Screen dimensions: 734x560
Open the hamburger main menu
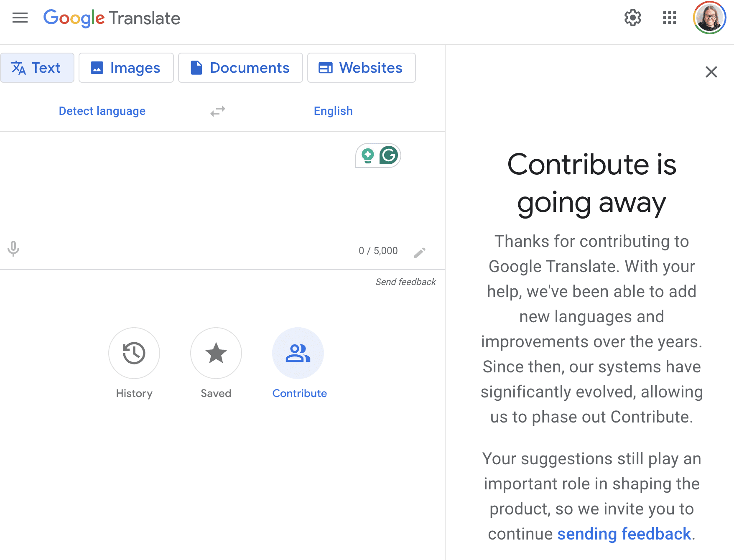(20, 18)
